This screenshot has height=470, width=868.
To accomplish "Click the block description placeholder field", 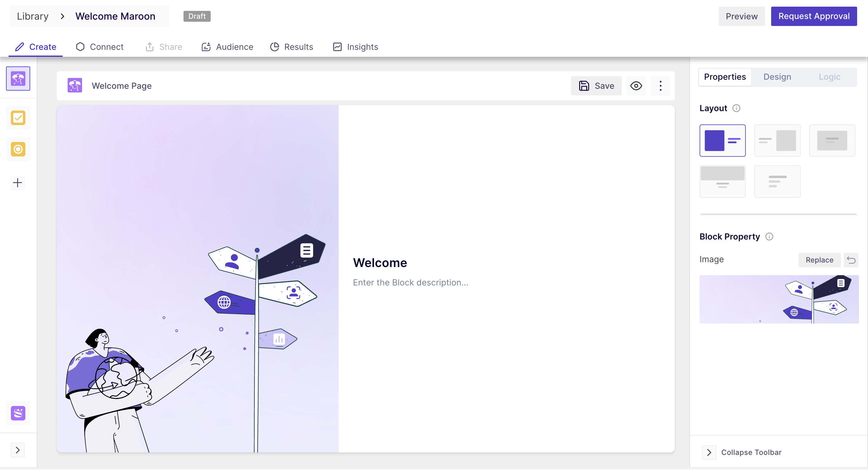I will coord(410,282).
